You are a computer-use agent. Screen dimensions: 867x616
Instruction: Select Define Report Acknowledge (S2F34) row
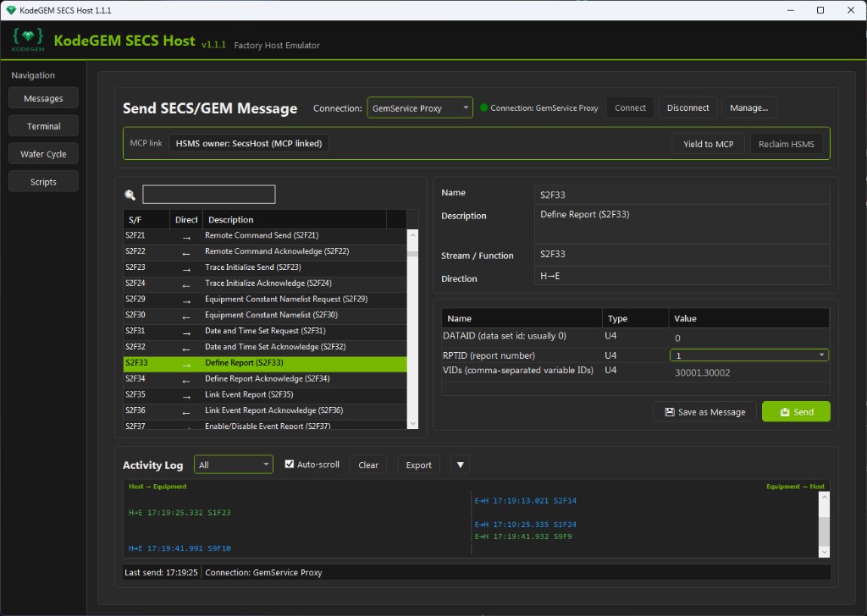[x=265, y=379]
